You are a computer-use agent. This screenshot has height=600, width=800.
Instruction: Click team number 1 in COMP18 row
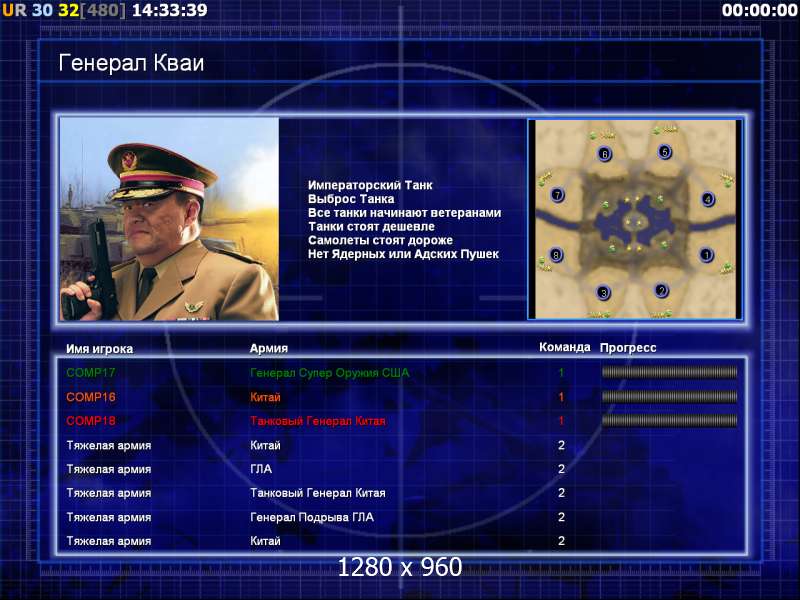(x=561, y=421)
